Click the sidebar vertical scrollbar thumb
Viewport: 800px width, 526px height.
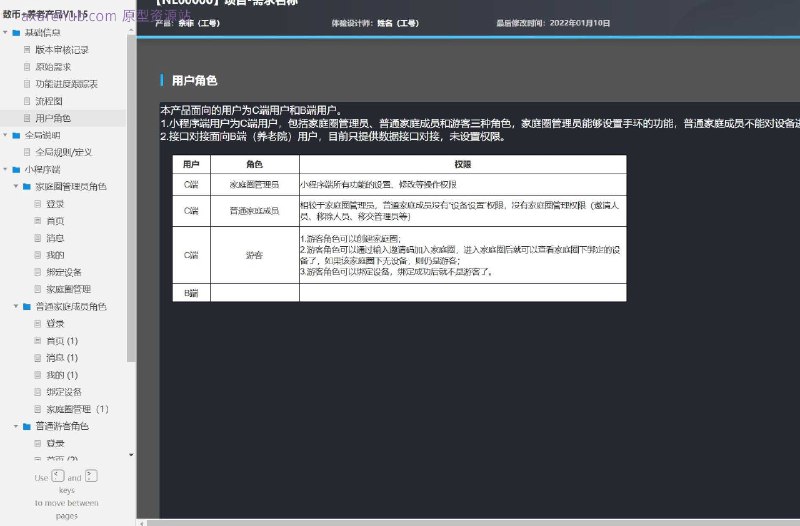point(131,198)
